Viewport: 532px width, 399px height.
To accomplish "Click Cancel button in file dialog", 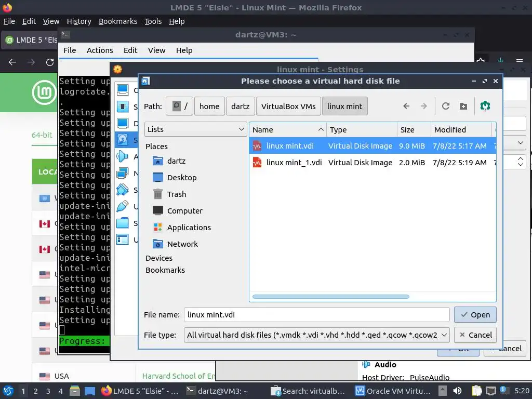I will tap(475, 335).
